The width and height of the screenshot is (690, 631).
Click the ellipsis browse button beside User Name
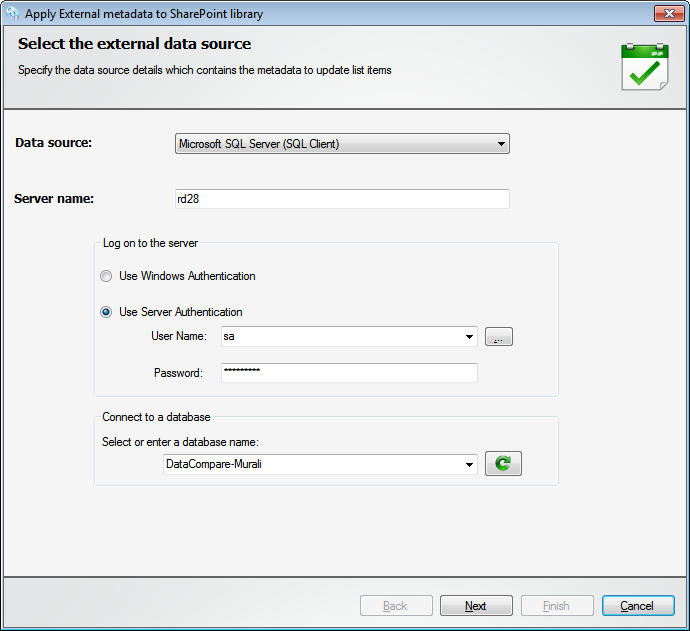click(x=499, y=337)
